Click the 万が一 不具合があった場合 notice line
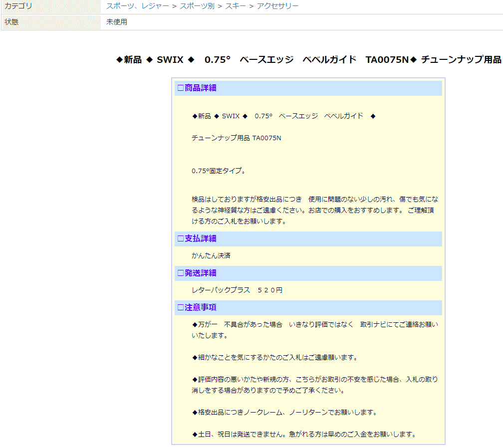This screenshot has height=448, width=503. [x=315, y=330]
